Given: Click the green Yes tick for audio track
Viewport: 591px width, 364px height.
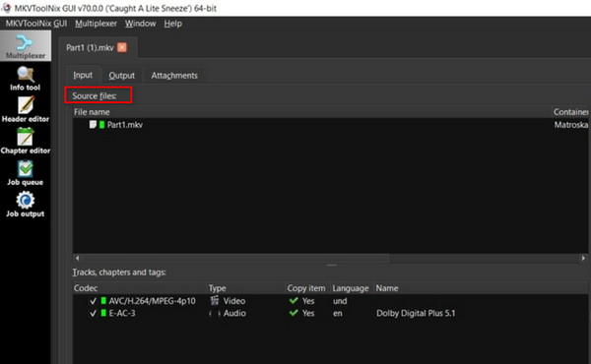Looking at the screenshot, I should pyautogui.click(x=294, y=313).
